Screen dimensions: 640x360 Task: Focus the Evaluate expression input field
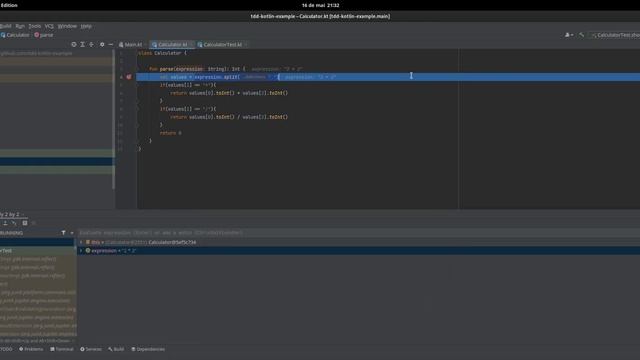coord(358,233)
